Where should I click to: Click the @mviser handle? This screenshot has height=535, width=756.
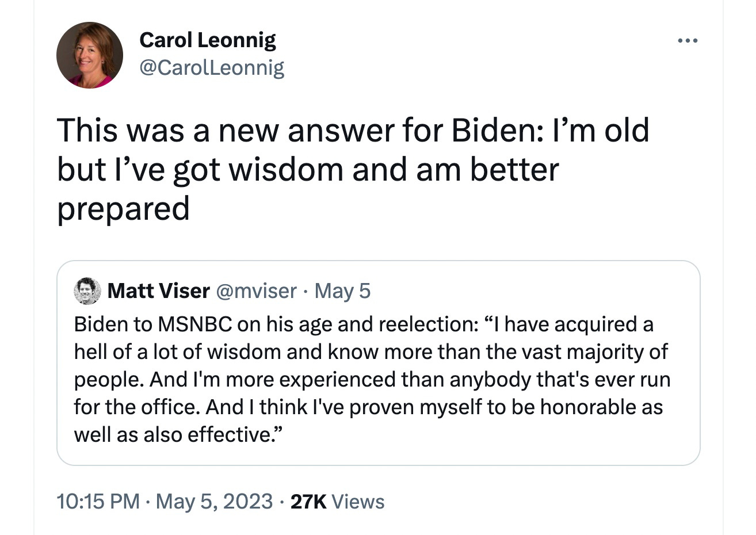(x=256, y=291)
